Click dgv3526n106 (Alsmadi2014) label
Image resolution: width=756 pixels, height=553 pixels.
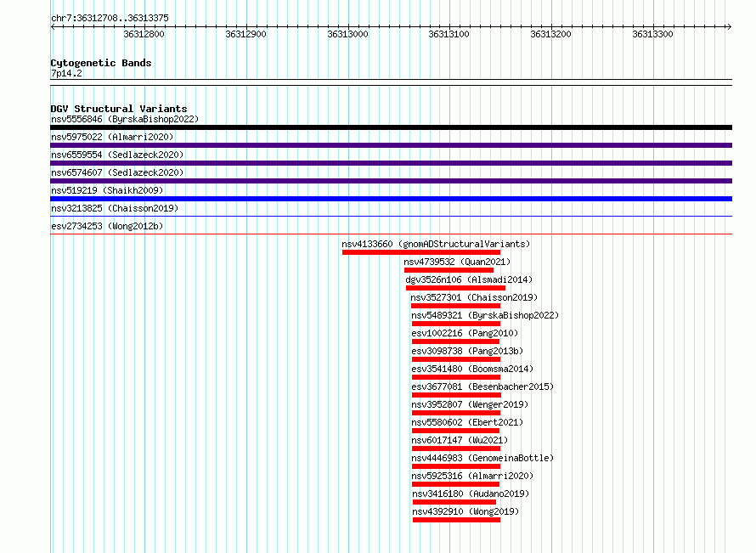pos(469,279)
